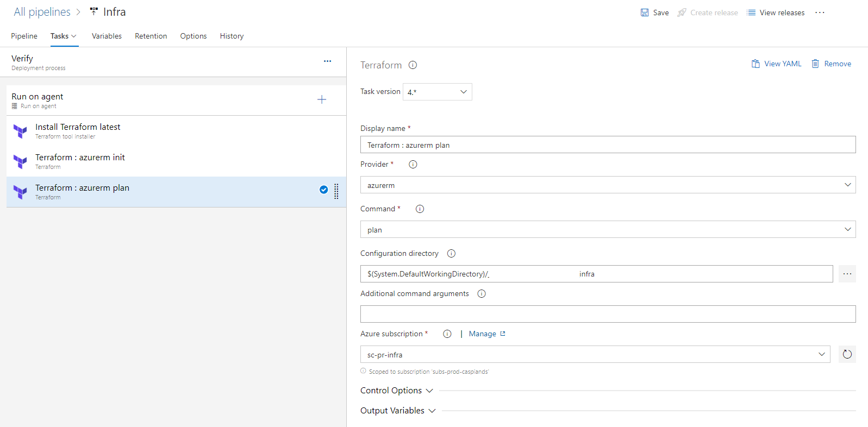Click the Create release rocket icon
868x427 pixels.
[x=682, y=12]
